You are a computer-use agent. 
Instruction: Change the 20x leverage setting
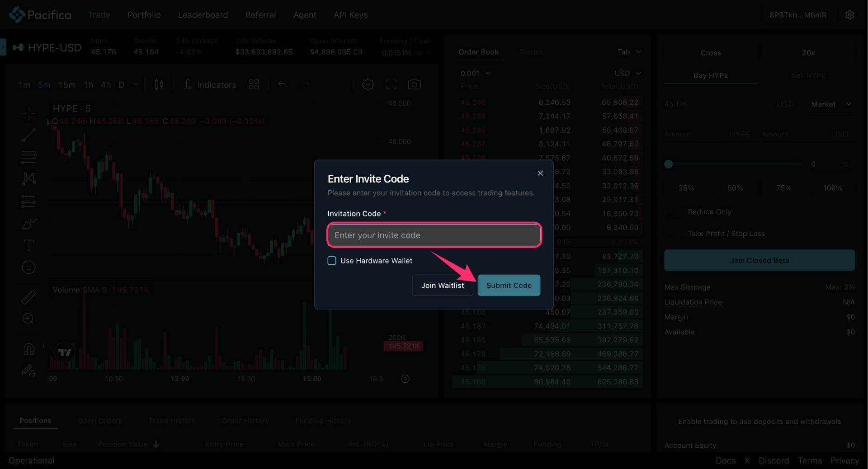tap(808, 53)
